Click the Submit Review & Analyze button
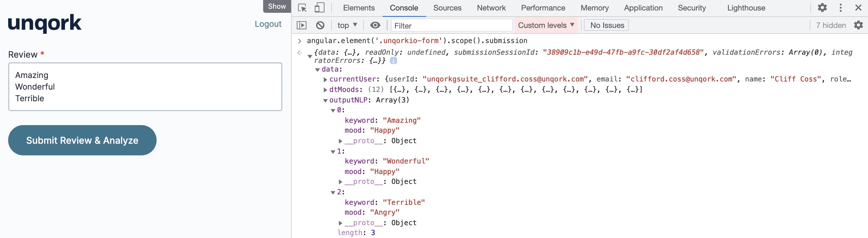 (x=82, y=140)
